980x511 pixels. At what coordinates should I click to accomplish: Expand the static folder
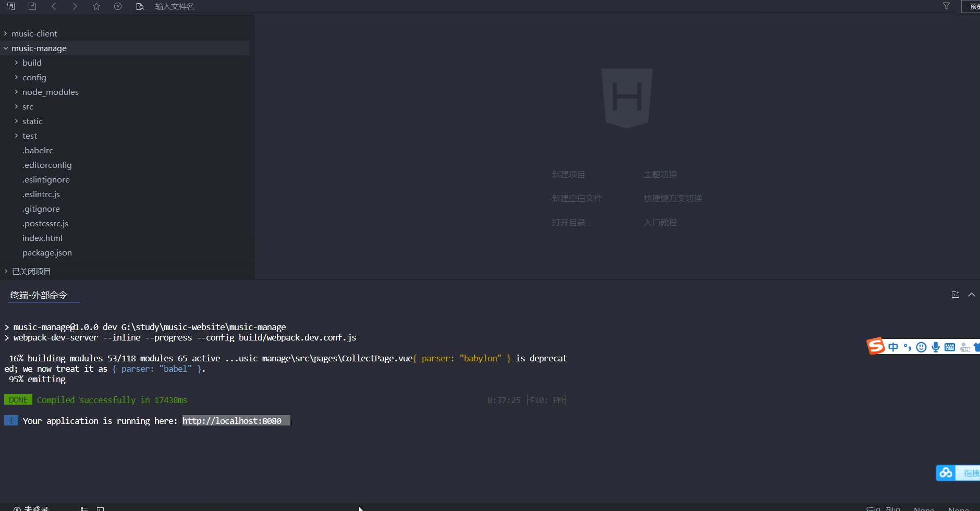click(x=16, y=121)
